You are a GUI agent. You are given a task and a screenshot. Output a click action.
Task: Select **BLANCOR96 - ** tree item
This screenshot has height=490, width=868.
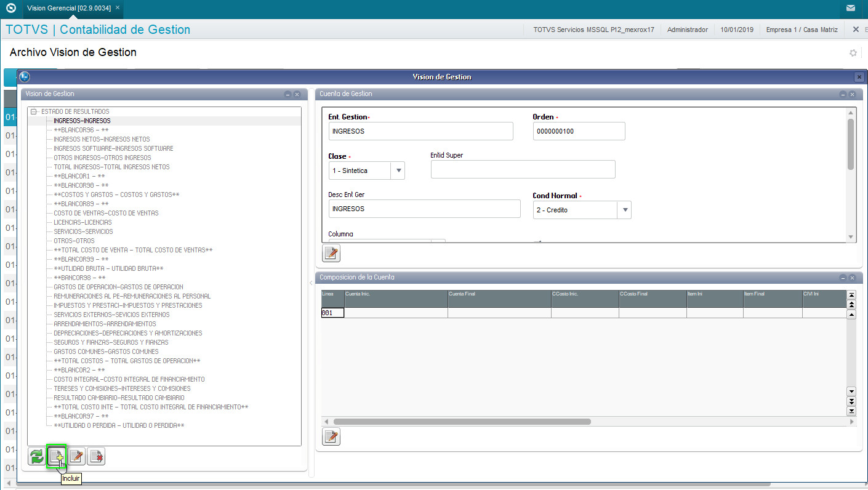tap(81, 130)
